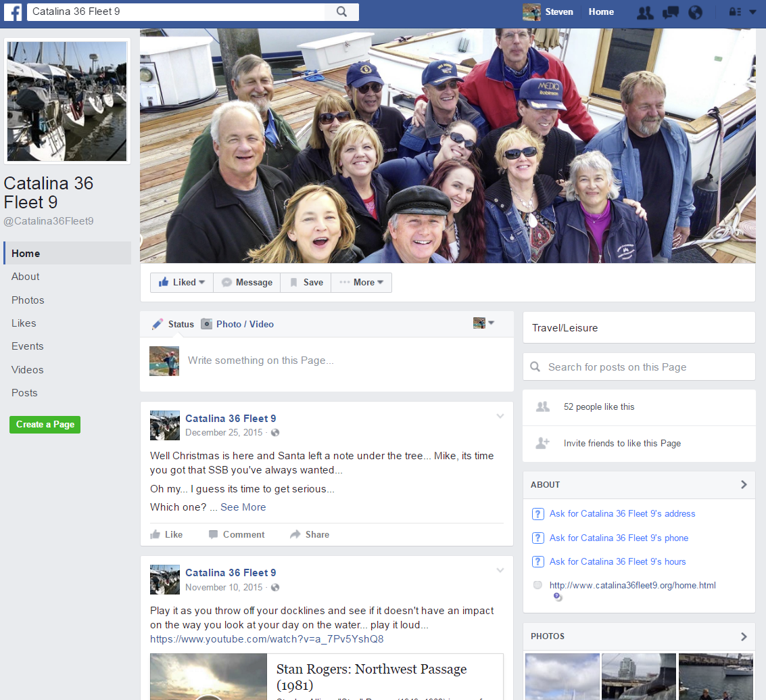This screenshot has height=700, width=766.
Task: Ask for Catalina 36 Fleet 9's phone
Action: [x=619, y=538]
